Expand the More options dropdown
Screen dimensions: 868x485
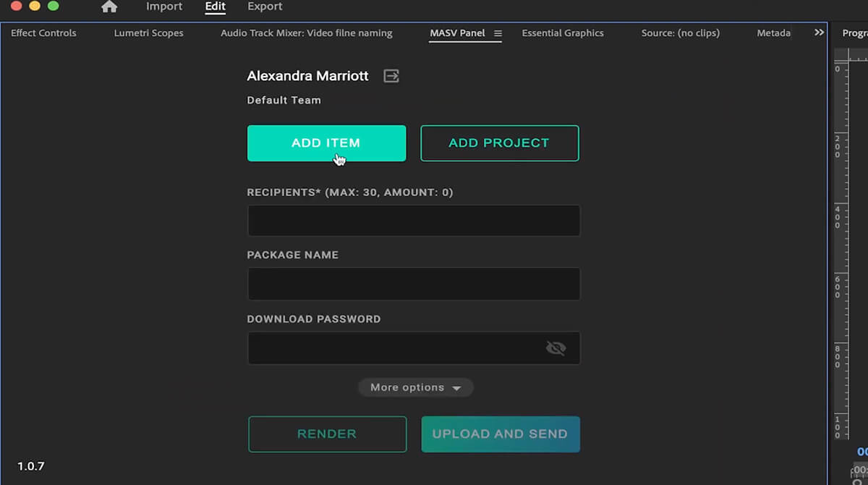click(415, 387)
